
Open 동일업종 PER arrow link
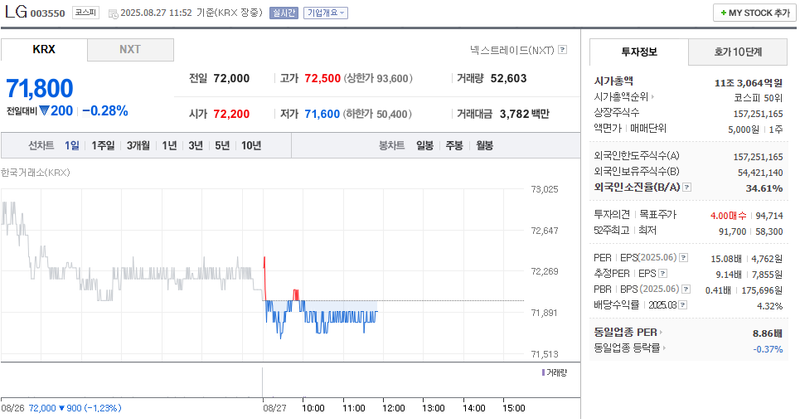(661, 332)
